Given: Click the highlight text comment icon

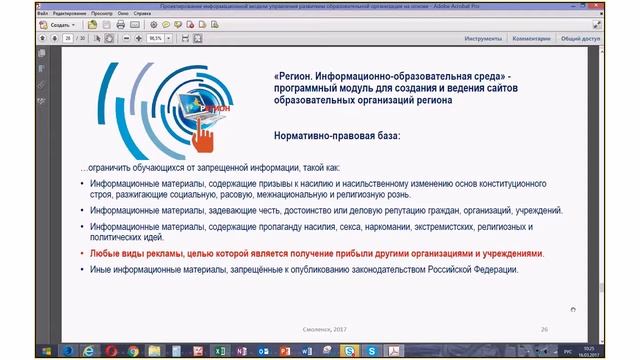Looking at the screenshot, I should coord(178,25).
